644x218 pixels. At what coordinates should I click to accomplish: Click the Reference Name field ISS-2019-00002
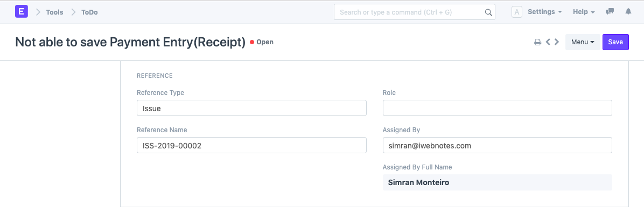click(x=251, y=145)
